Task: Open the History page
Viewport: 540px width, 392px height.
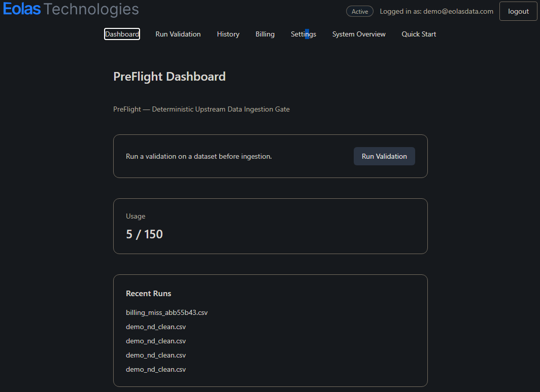Action: pyautogui.click(x=228, y=34)
